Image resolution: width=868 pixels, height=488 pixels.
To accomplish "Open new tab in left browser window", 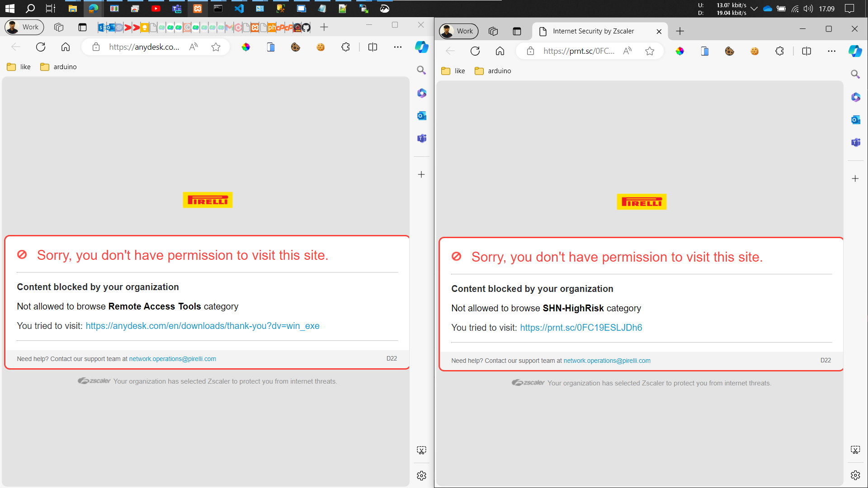I will click(324, 27).
